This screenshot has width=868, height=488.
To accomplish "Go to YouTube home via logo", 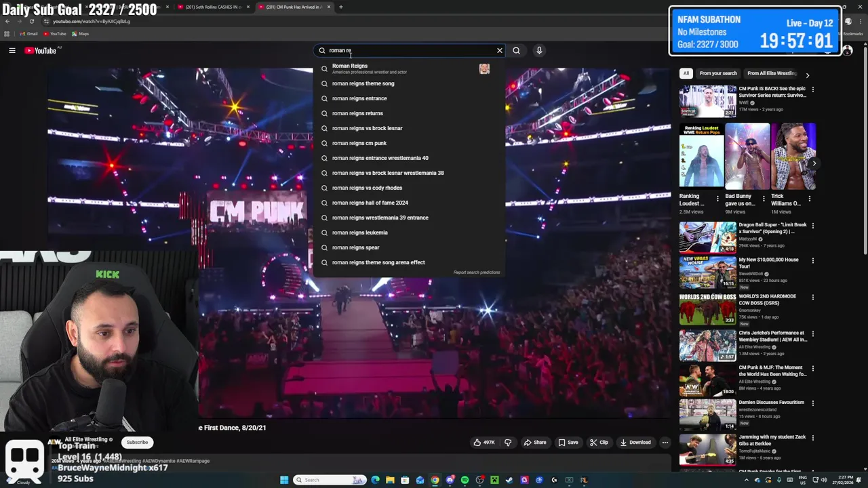I will pyautogui.click(x=41, y=50).
